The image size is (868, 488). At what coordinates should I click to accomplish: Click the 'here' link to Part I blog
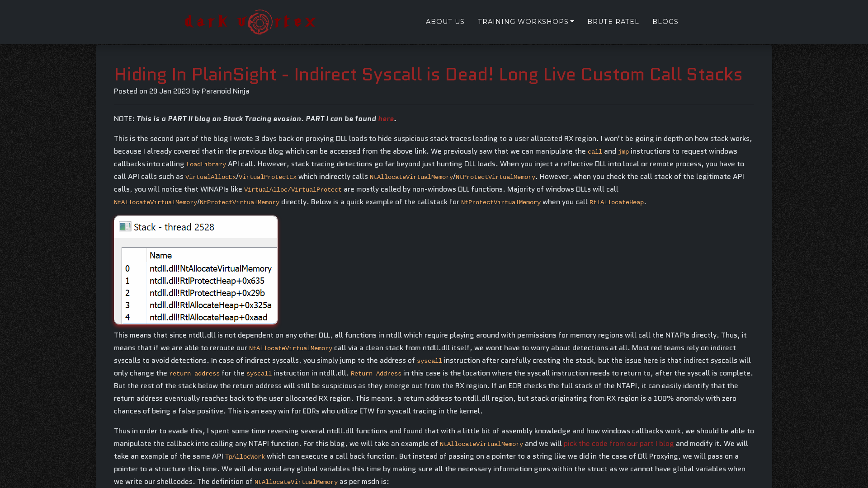click(x=386, y=118)
